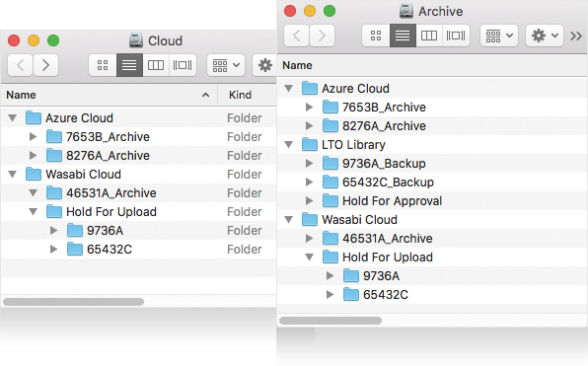Expand 8276A_Archive in Cloud window
The height and width of the screenshot is (366, 588).
click(x=33, y=156)
